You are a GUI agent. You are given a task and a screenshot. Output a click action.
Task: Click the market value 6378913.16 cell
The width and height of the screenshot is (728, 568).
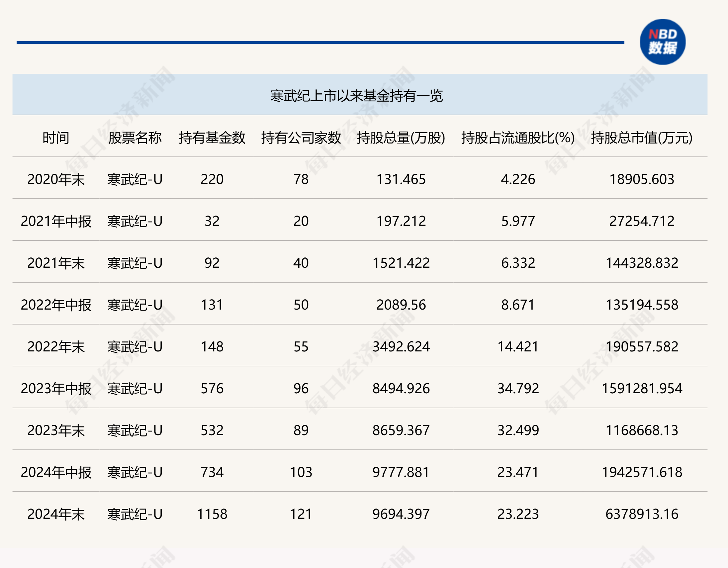(x=642, y=514)
